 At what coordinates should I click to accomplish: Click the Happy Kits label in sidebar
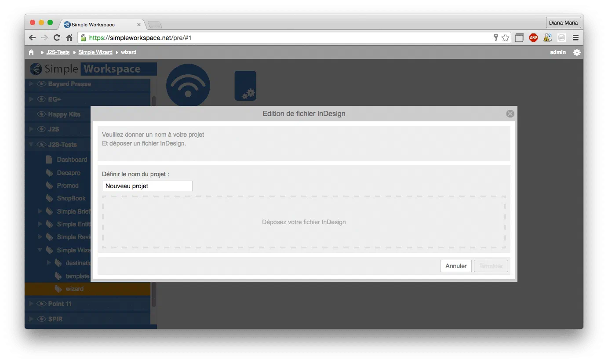pos(64,114)
